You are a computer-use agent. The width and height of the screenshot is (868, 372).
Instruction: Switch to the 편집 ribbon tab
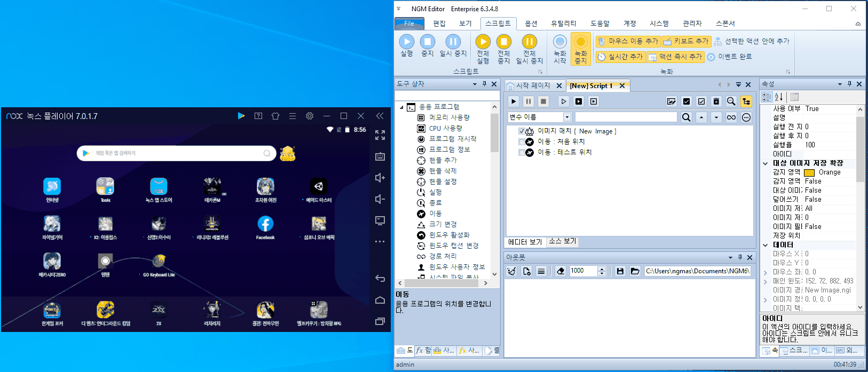coord(439,23)
